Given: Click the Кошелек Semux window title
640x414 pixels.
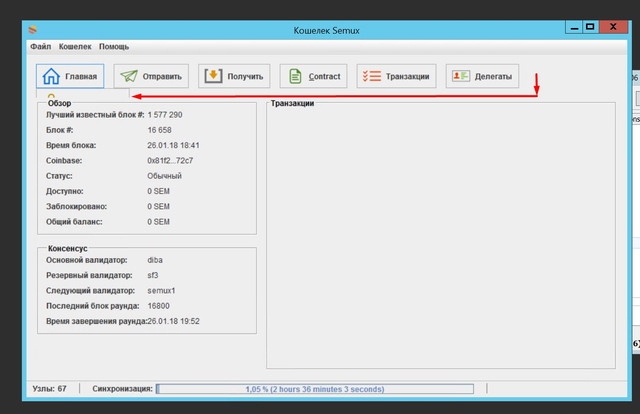Looking at the screenshot, I should (327, 31).
